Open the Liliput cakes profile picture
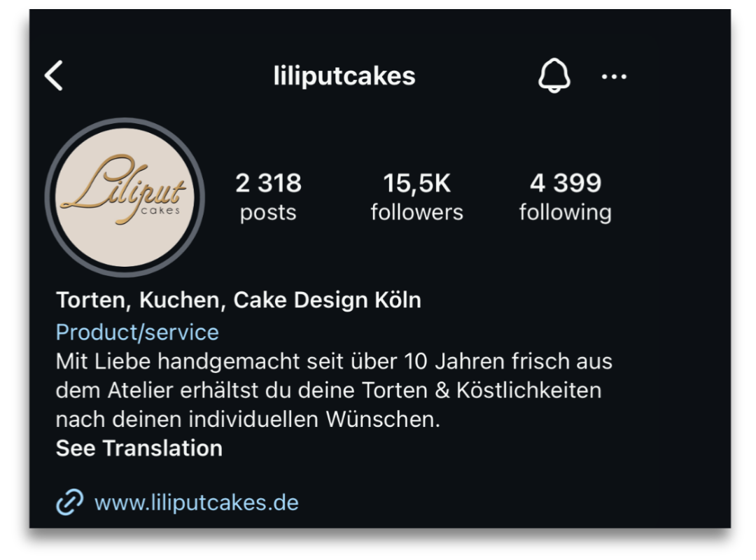The height and width of the screenshot is (560, 756). coord(125,197)
